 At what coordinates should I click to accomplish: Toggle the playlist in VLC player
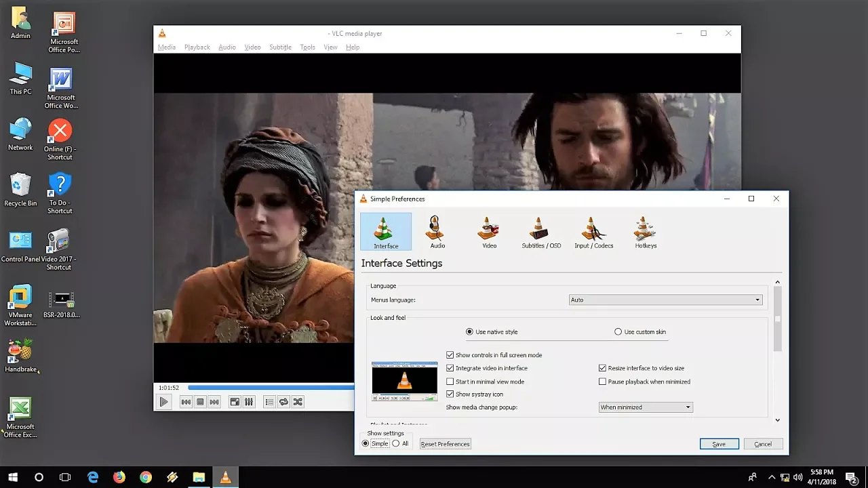(x=269, y=402)
